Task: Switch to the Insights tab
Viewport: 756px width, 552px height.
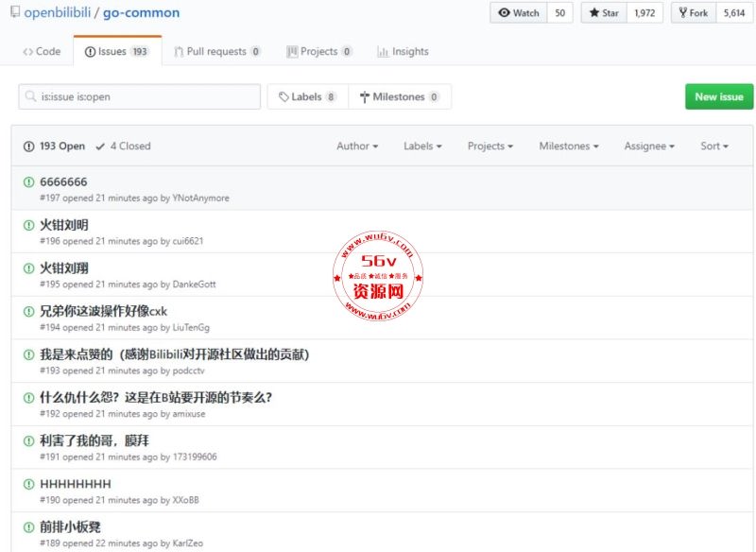Action: [x=403, y=52]
